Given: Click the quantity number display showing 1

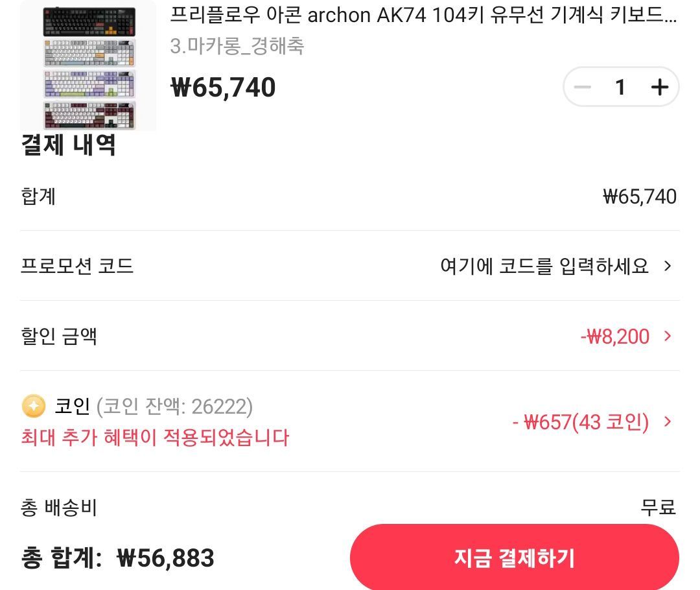Looking at the screenshot, I should 621,87.
